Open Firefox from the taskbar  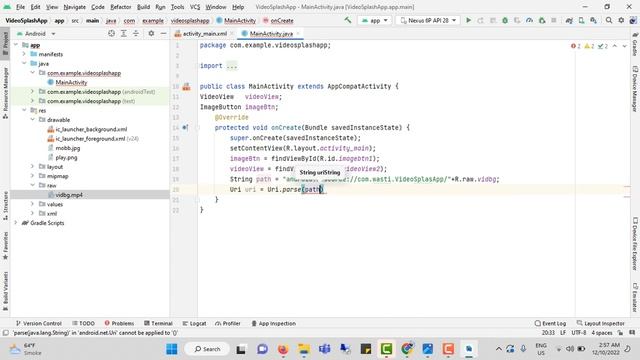click(x=282, y=349)
